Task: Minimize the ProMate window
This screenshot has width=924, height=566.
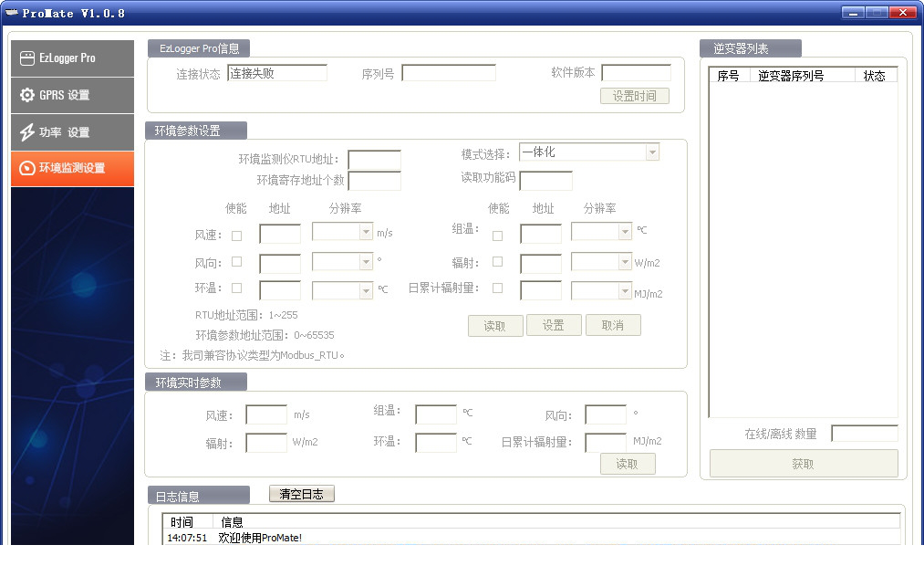Action: (853, 13)
